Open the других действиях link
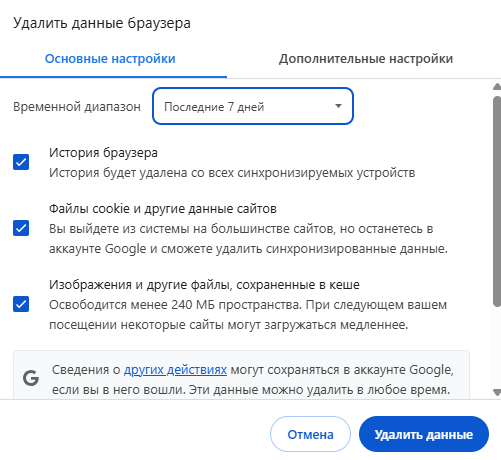The image size is (501, 460). pos(175,370)
